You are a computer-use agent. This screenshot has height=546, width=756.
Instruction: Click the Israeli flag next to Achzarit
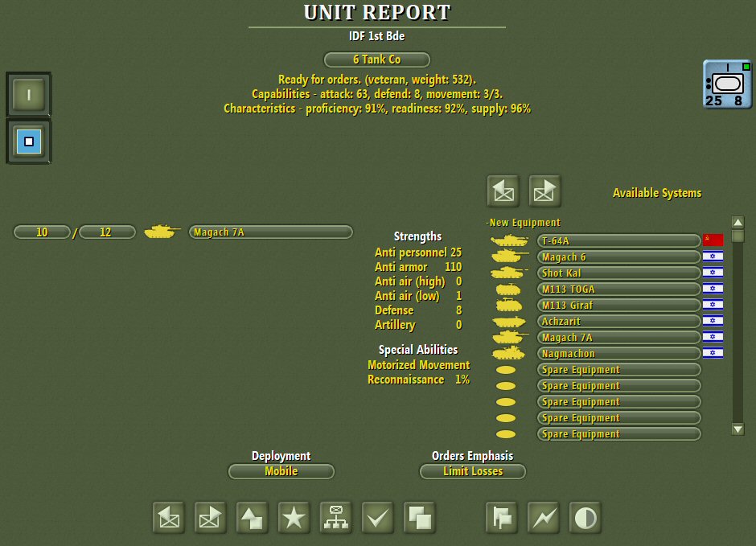coord(713,321)
